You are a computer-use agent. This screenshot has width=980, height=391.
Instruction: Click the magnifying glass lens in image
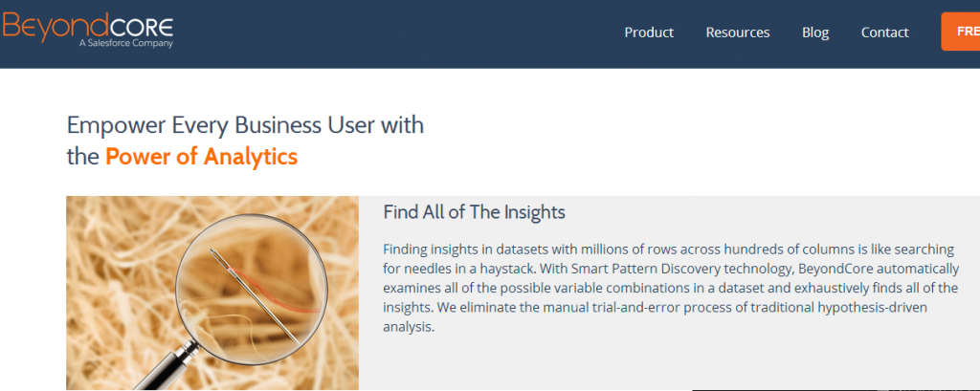(x=252, y=290)
